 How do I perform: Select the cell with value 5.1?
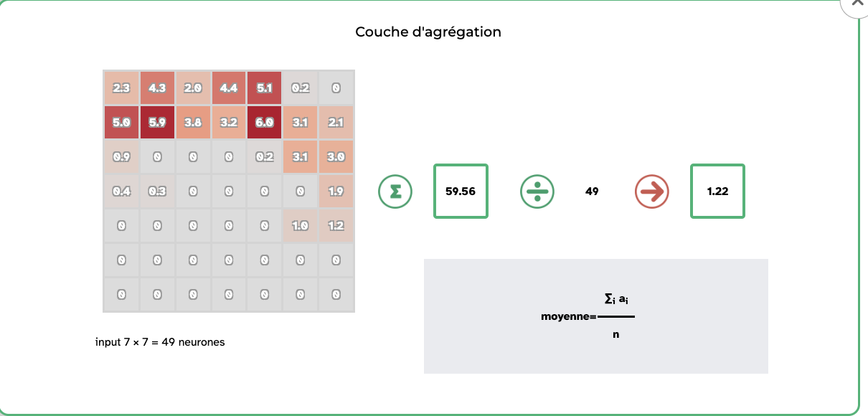265,88
